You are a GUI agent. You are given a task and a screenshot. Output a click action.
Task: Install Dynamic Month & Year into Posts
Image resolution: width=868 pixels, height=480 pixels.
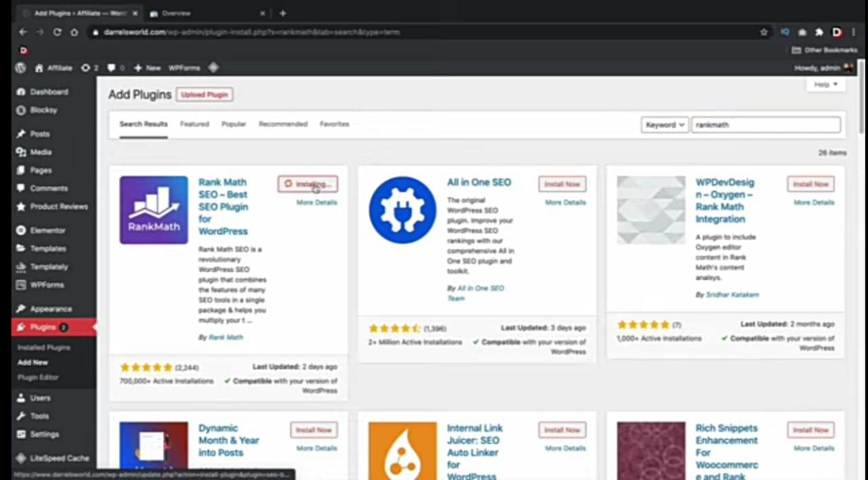pos(314,430)
